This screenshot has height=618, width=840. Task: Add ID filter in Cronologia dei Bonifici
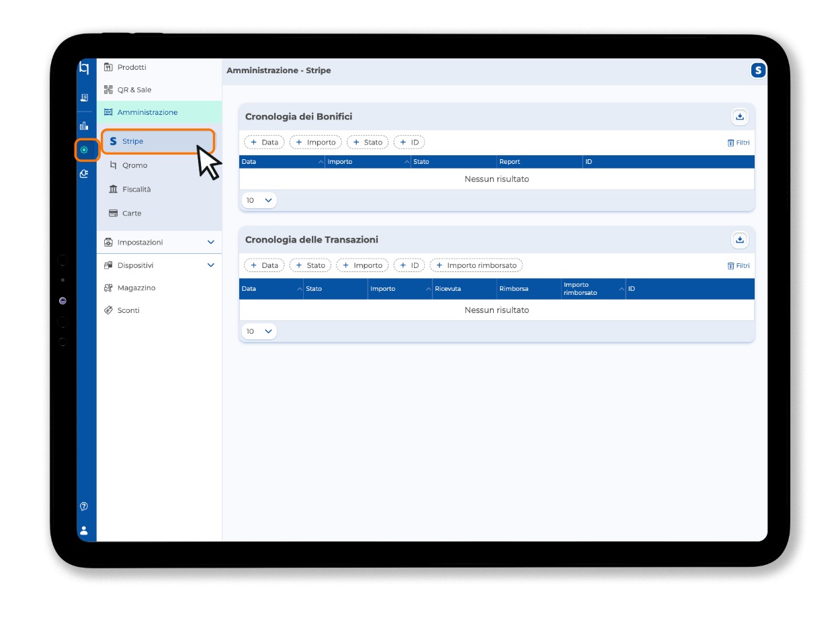[409, 142]
